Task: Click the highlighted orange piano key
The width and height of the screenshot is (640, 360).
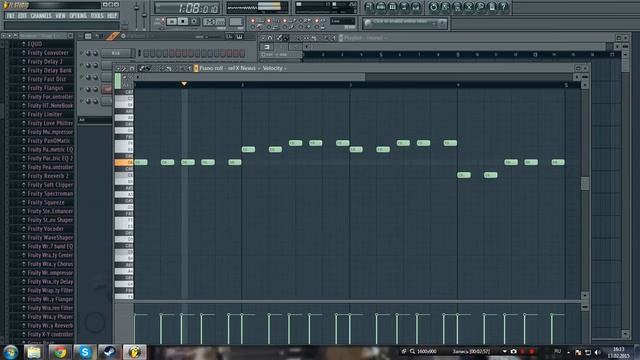Action: [124, 162]
